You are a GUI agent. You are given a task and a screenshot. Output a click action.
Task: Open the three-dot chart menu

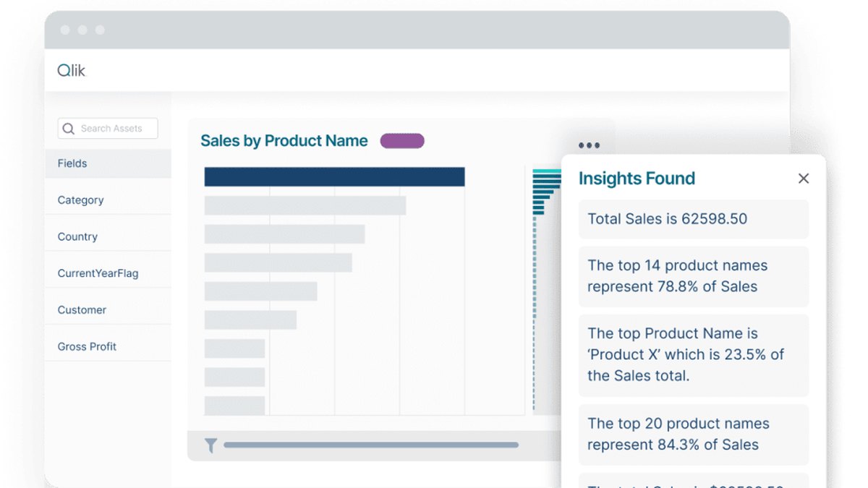click(589, 145)
